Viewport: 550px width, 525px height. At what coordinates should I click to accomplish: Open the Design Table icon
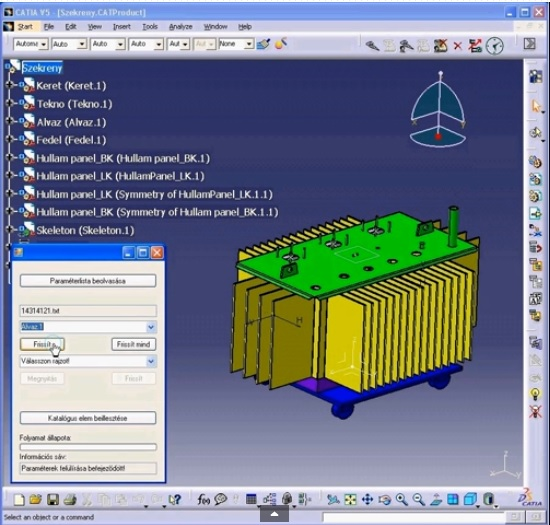(x=251, y=499)
